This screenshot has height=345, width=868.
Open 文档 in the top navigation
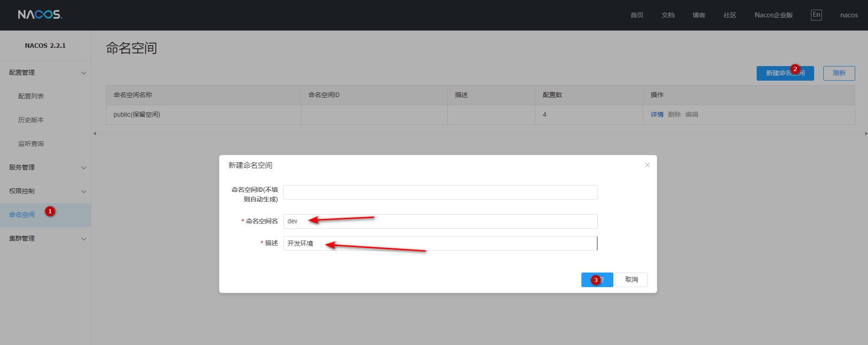[668, 15]
